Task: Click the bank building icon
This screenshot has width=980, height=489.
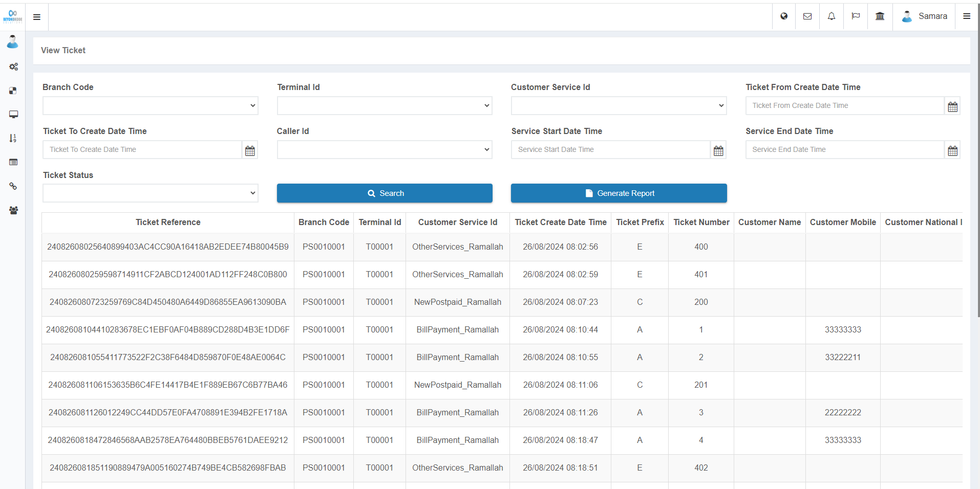Action: tap(880, 16)
